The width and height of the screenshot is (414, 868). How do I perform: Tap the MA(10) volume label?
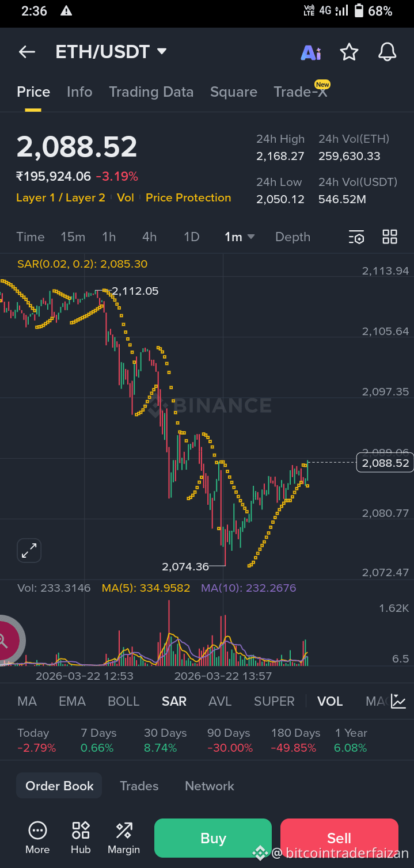[x=248, y=588]
